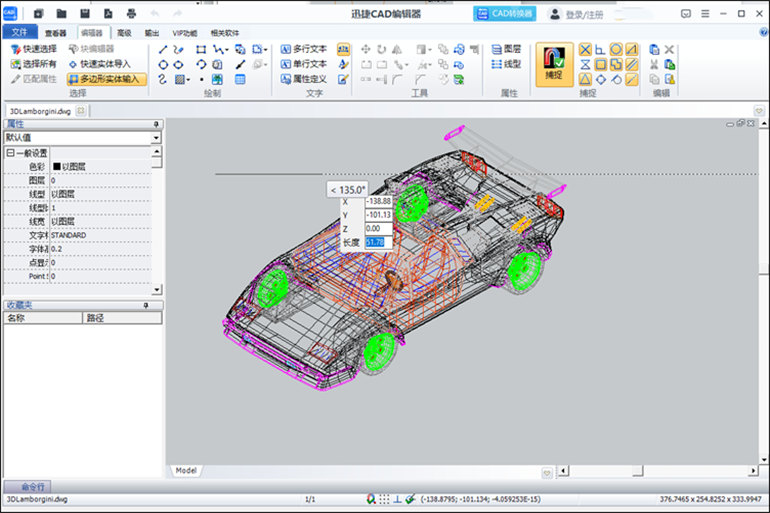The width and height of the screenshot is (770, 513).
Task: Toggle the hourglass insertion snap mode
Action: [x=585, y=64]
